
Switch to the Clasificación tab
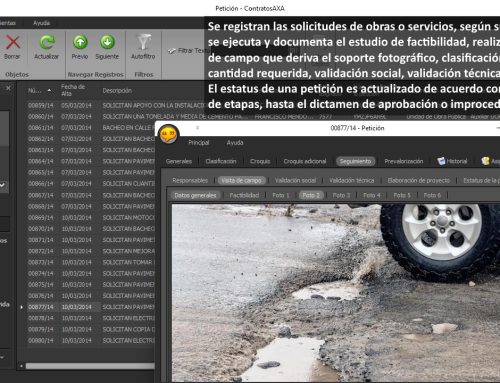(221, 161)
